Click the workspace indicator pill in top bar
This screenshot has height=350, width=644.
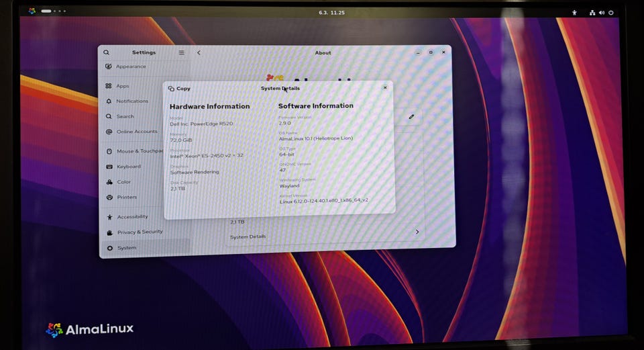coord(46,11)
